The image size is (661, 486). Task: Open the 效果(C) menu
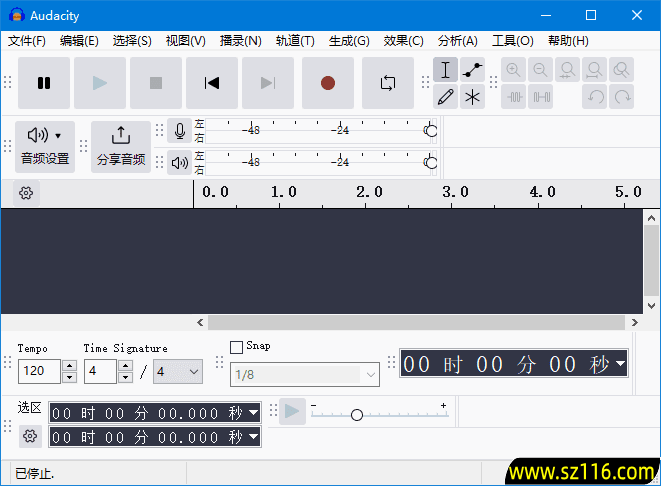(x=403, y=41)
